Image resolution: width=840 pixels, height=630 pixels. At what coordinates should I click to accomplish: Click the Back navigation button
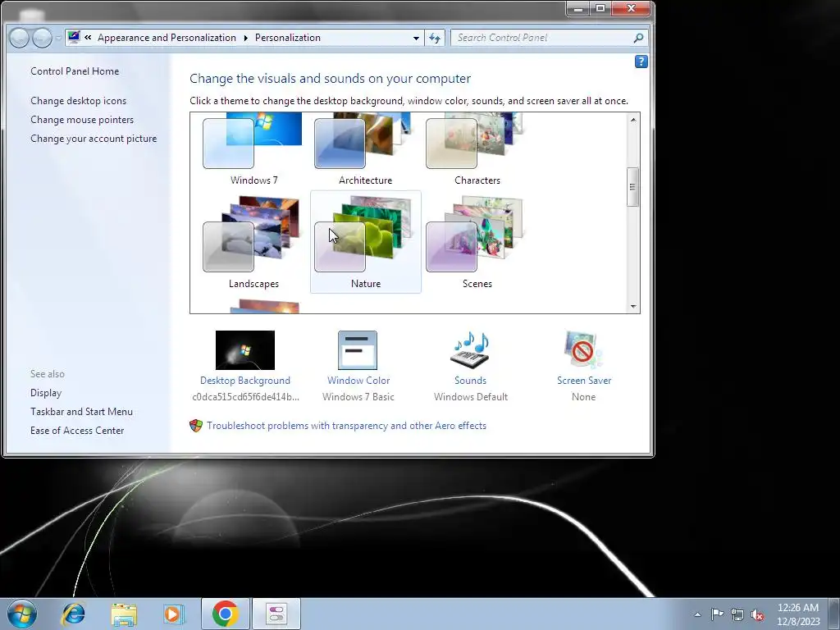(x=20, y=38)
